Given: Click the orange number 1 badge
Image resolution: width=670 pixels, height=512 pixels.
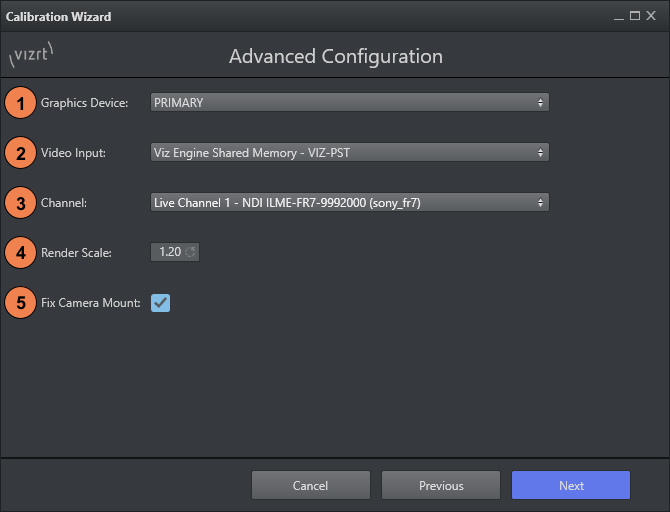Looking at the screenshot, I should (x=20, y=102).
